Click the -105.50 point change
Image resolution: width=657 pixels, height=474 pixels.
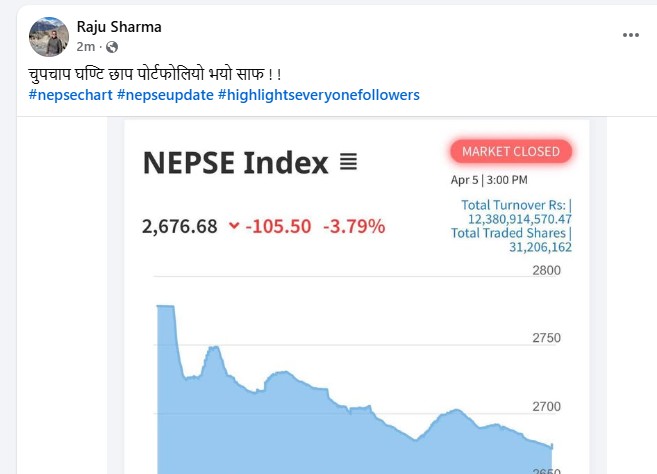pyautogui.click(x=278, y=226)
